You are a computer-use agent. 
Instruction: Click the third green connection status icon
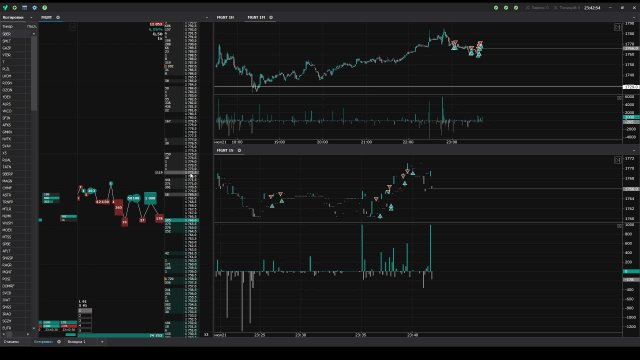point(516,7)
